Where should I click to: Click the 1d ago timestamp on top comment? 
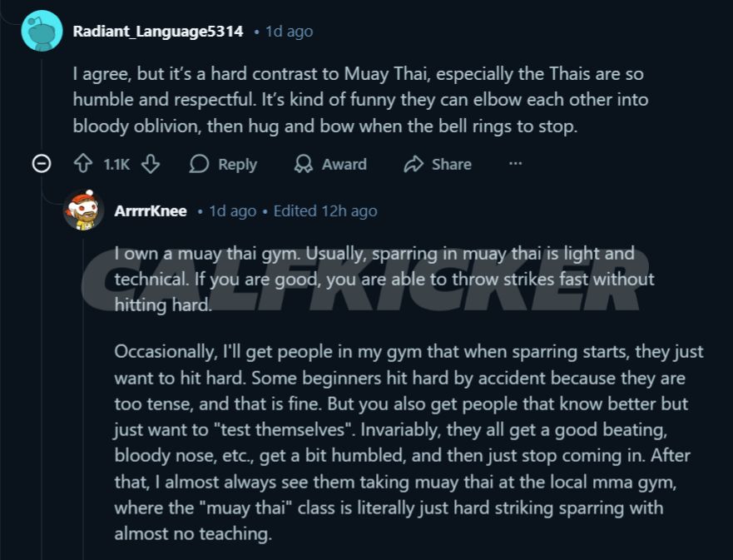(x=289, y=32)
